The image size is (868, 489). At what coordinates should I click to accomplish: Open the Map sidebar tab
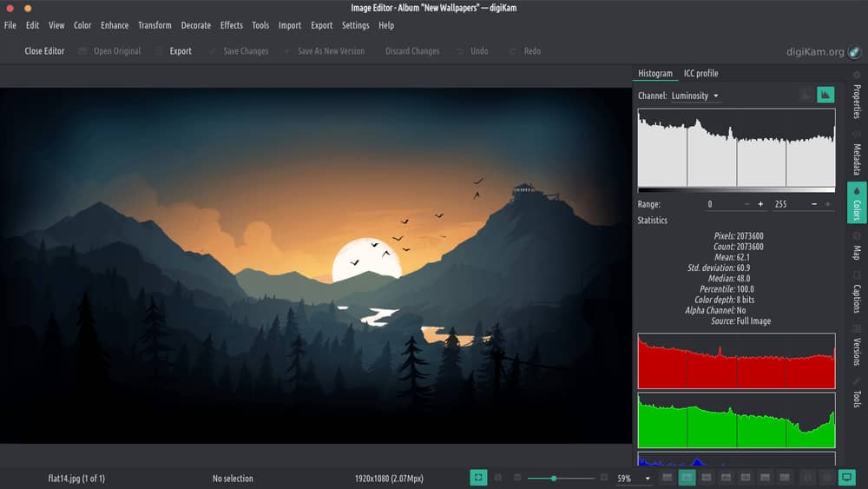click(x=857, y=247)
